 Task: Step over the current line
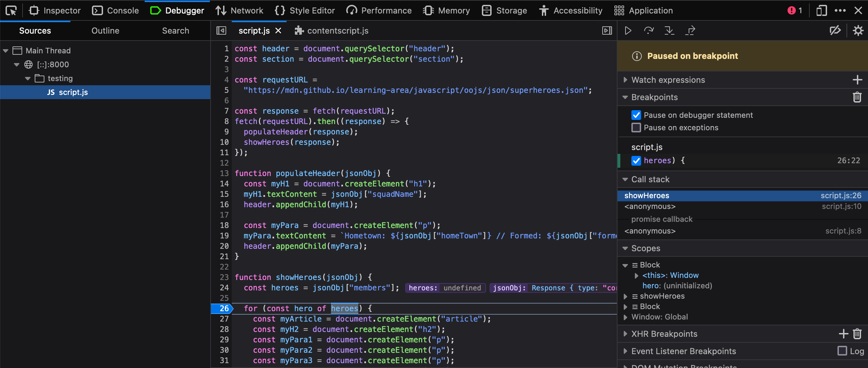tap(649, 30)
